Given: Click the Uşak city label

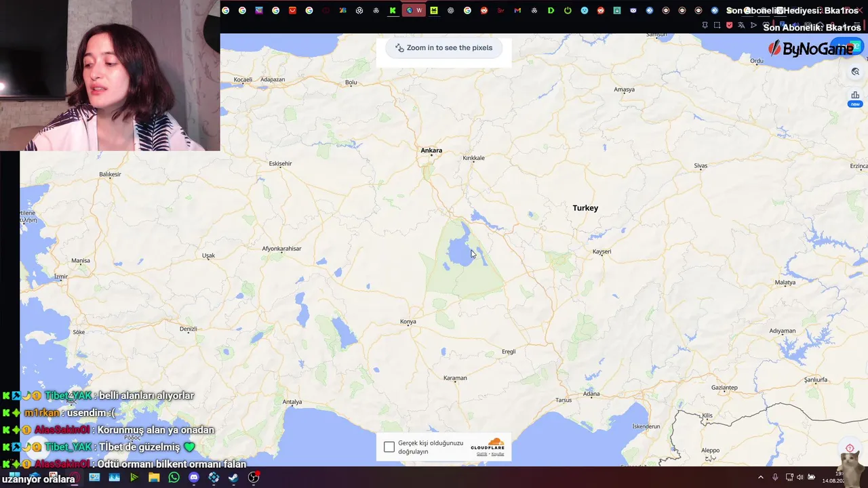Looking at the screenshot, I should (x=208, y=256).
